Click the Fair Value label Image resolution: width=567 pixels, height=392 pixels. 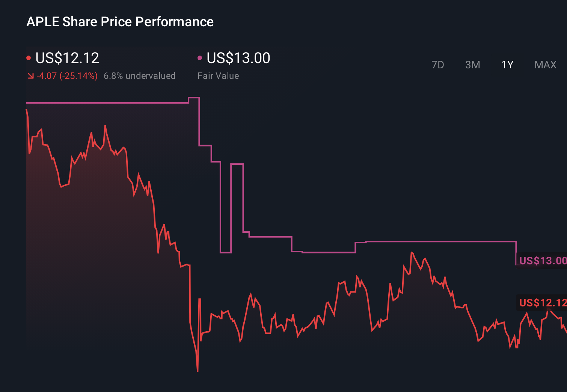pyautogui.click(x=218, y=76)
